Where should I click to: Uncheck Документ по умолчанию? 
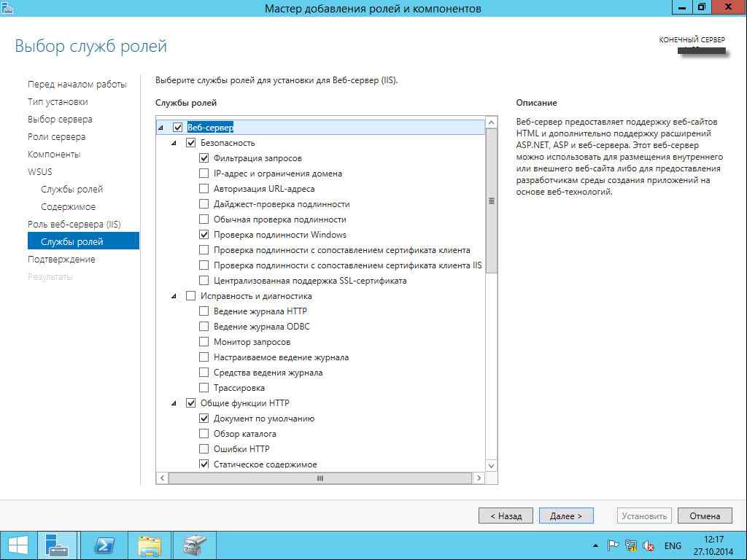click(x=204, y=418)
